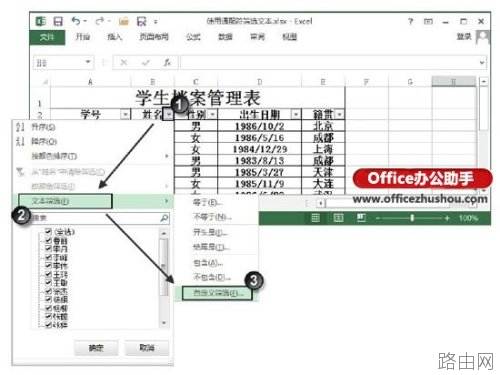Screen dimensions: 500x375
Task: Click the Insert Function fx icon
Action: [x=167, y=62]
